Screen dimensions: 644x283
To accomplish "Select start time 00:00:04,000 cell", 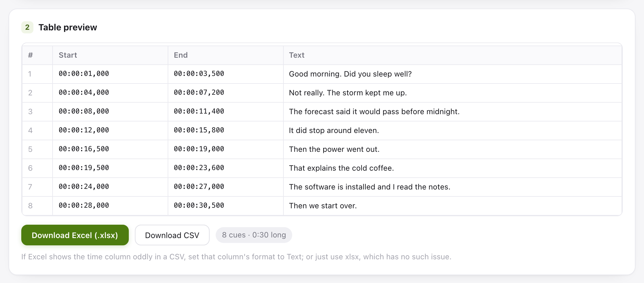I will [x=110, y=93].
